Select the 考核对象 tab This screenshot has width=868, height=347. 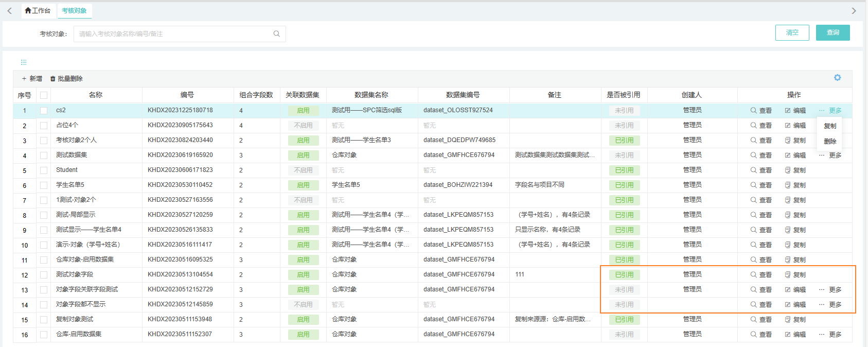tap(74, 11)
